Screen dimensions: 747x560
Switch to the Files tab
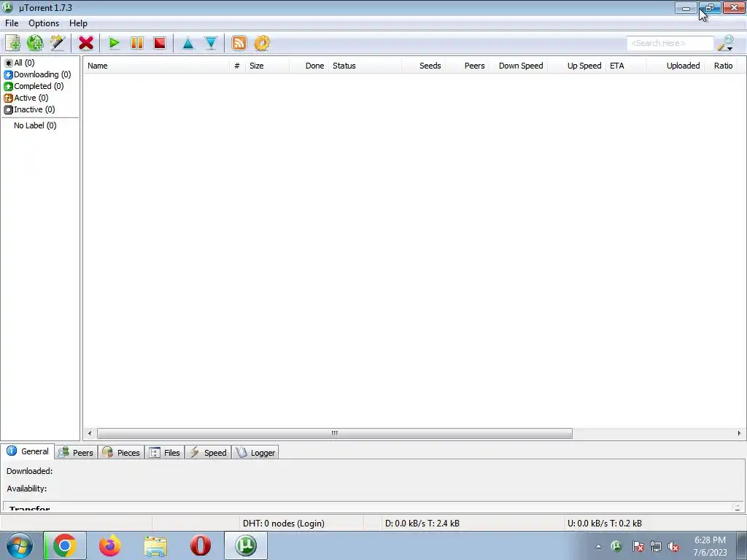164,452
